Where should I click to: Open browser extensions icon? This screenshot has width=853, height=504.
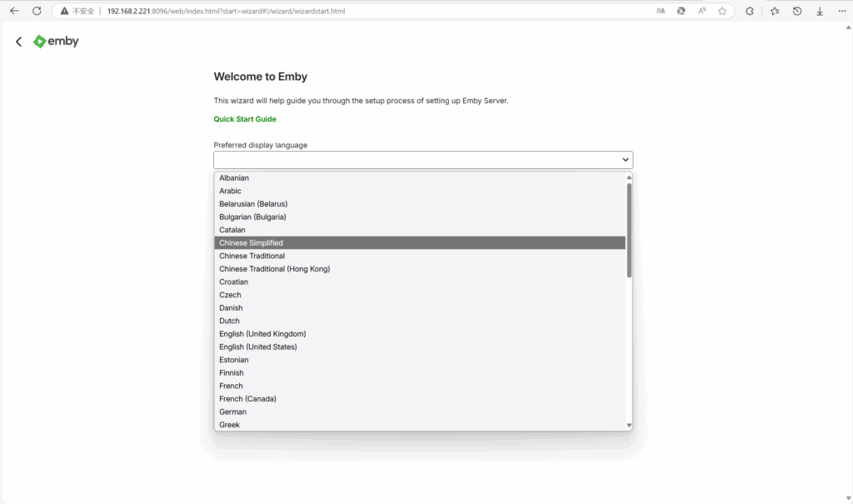pos(750,11)
